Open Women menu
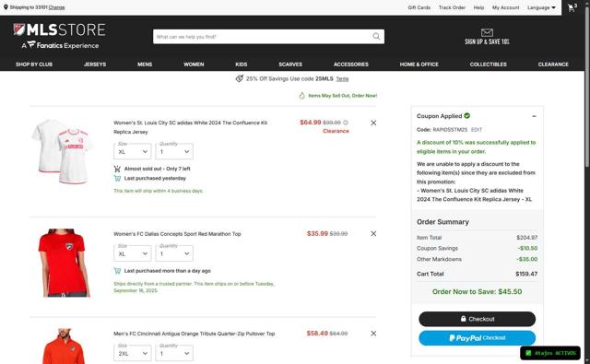The width and height of the screenshot is (590, 364). tap(194, 65)
